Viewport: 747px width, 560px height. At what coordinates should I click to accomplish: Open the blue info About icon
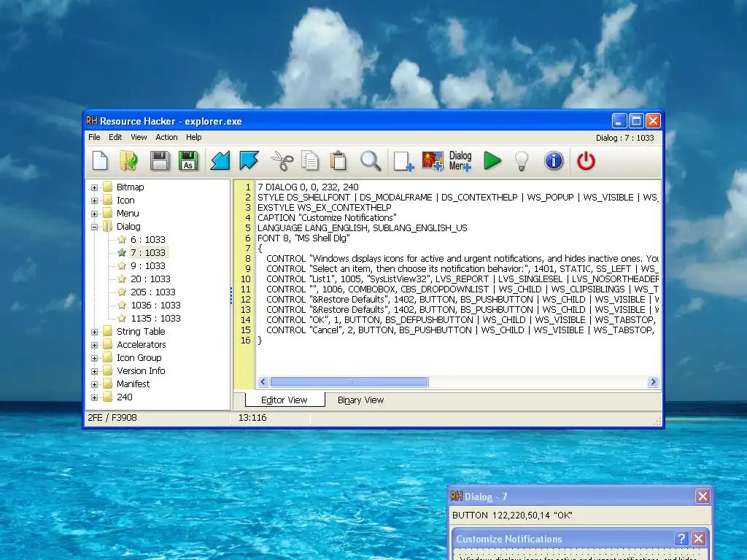click(x=554, y=160)
